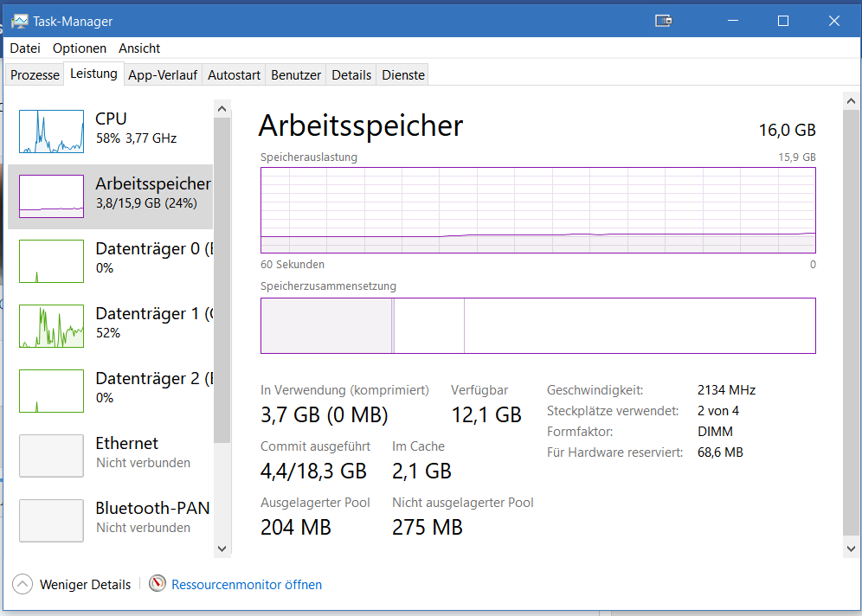862x616 pixels.
Task: Click the Ressourcenmonitor gauge icon
Action: coord(157,584)
